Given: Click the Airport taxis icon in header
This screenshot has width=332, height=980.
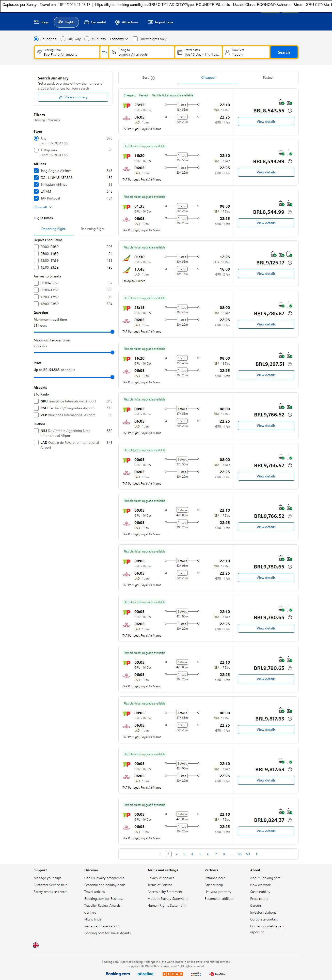Looking at the screenshot, I should pyautogui.click(x=150, y=22).
